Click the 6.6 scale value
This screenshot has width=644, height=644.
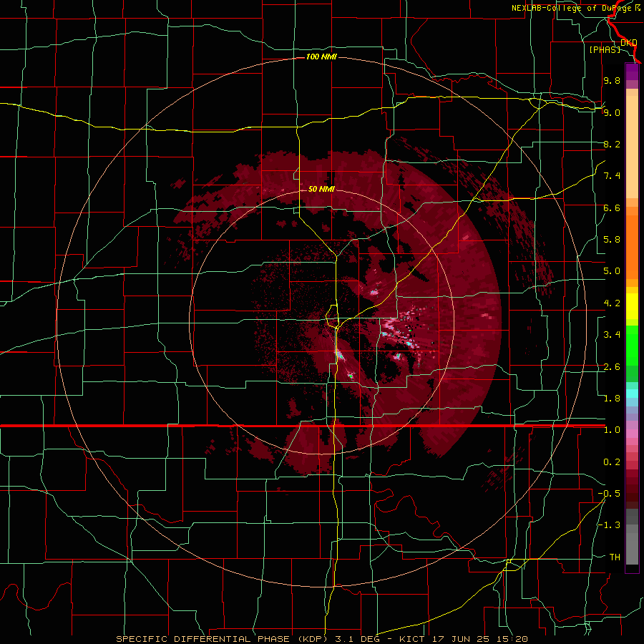[x=612, y=208]
